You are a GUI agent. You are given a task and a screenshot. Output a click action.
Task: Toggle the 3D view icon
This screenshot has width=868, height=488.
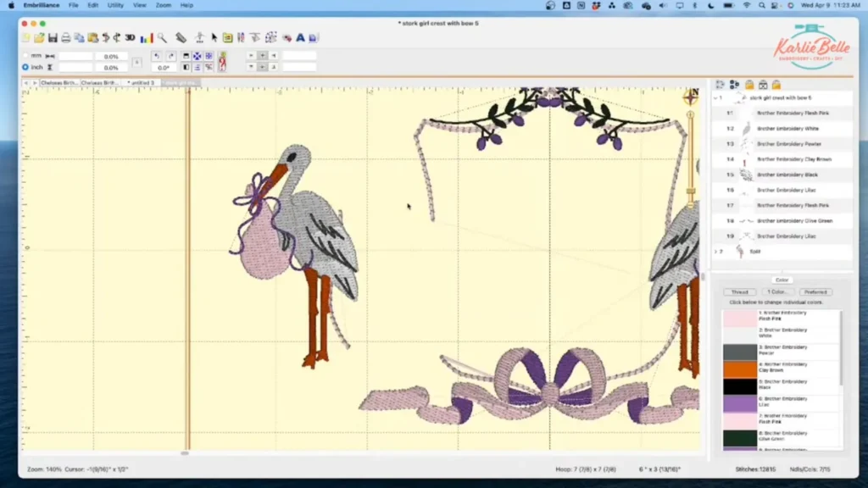130,37
